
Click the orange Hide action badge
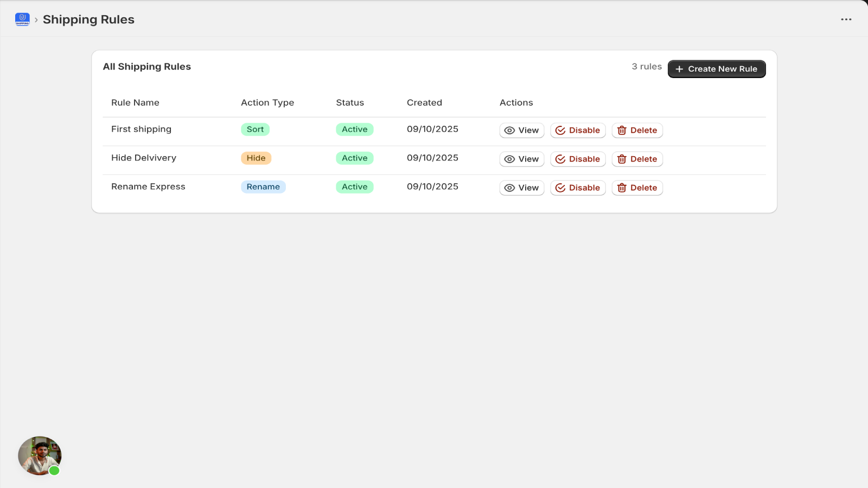point(256,158)
